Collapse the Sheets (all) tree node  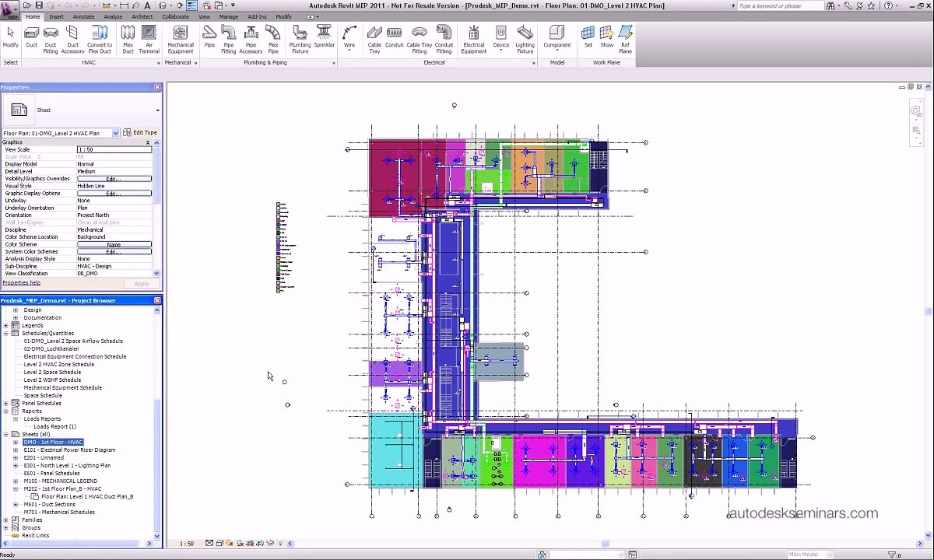pos(6,434)
